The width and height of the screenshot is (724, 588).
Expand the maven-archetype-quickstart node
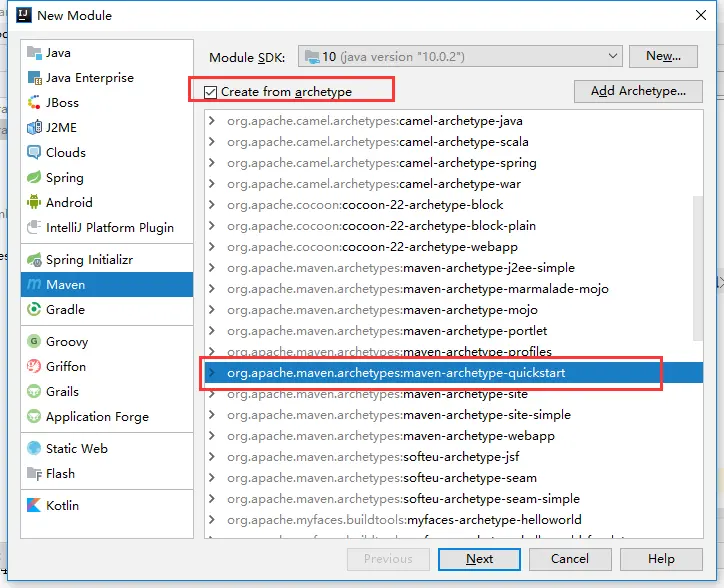(x=212, y=372)
